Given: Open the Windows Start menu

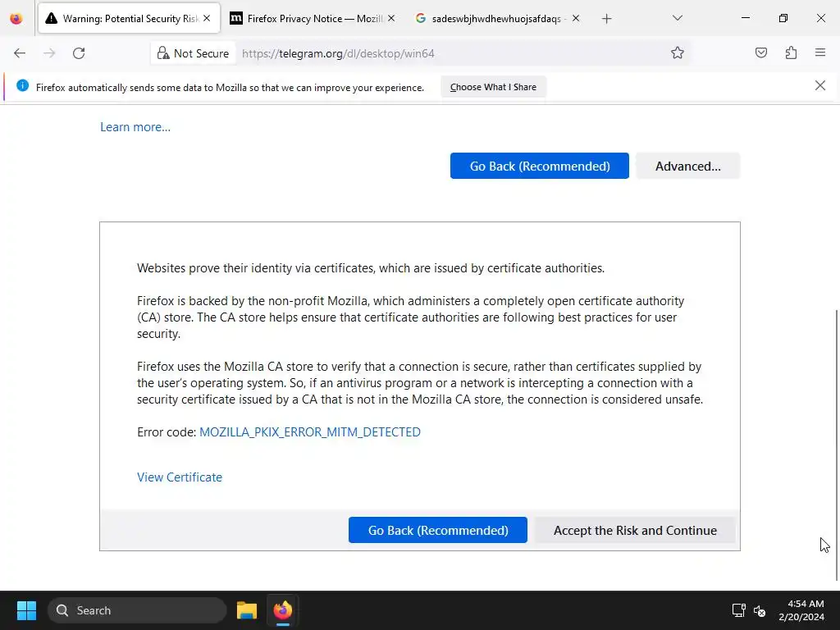Looking at the screenshot, I should tap(26, 610).
